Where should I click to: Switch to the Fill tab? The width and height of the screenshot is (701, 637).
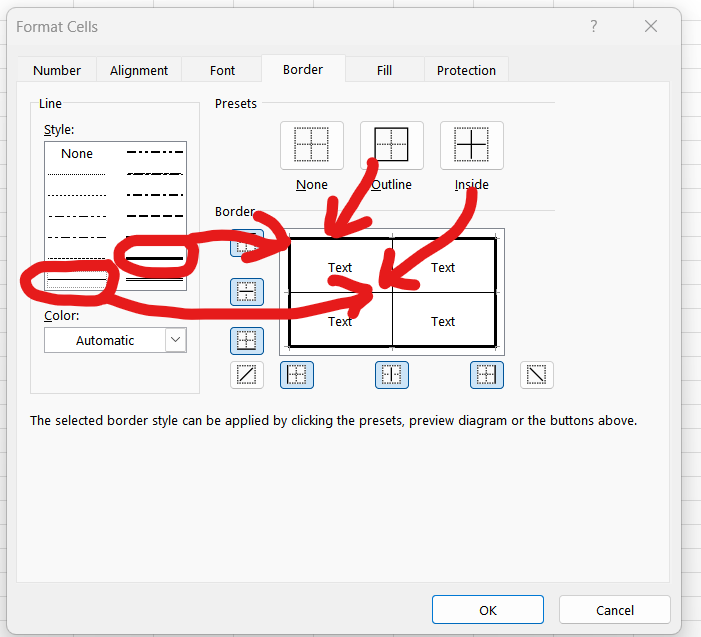[384, 70]
